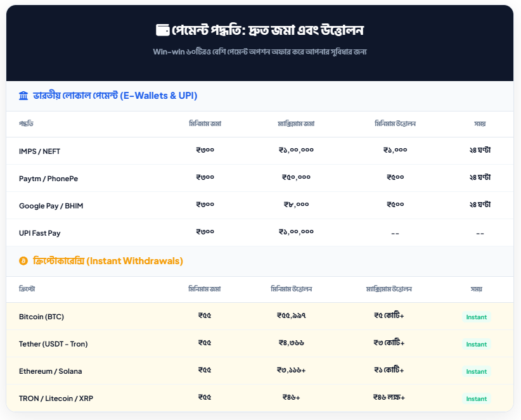Click the orange Bitcoin coin icon
Screen dimensions: 521x420
(x=23, y=261)
